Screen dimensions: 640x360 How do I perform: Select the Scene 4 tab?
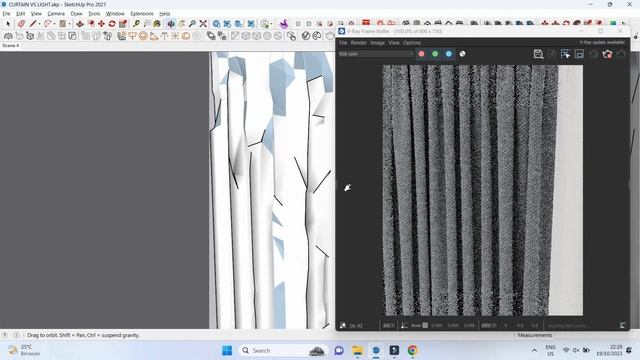tap(10, 45)
